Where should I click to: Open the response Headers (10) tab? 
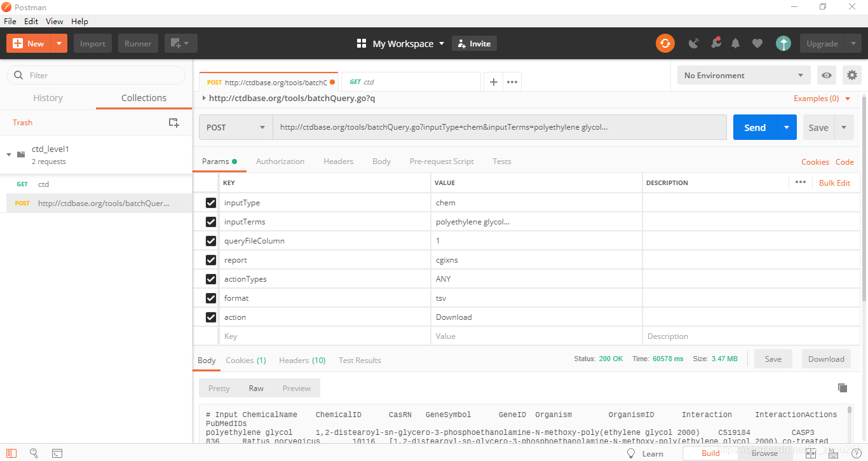(x=302, y=360)
